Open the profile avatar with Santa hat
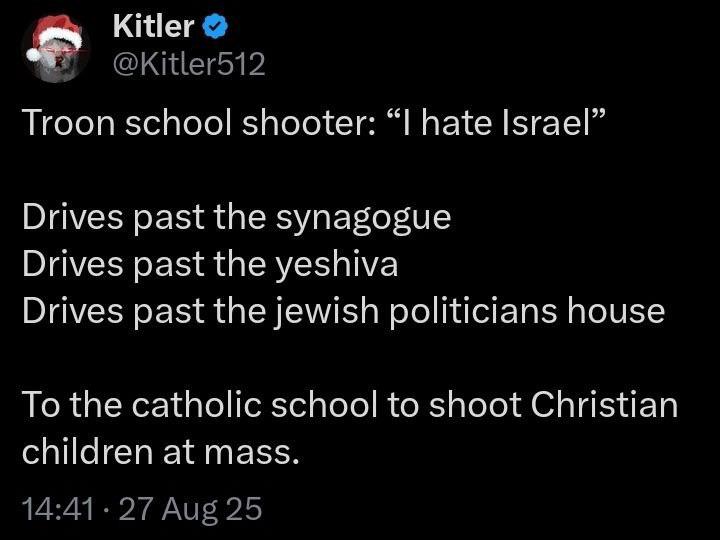Viewport: 720px width, 540px height. (55, 49)
